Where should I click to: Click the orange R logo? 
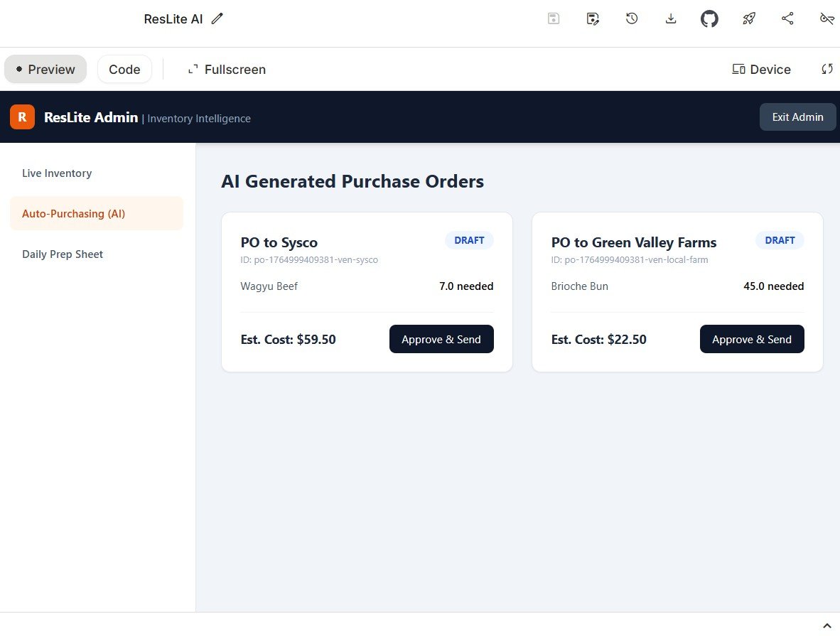pos(23,117)
